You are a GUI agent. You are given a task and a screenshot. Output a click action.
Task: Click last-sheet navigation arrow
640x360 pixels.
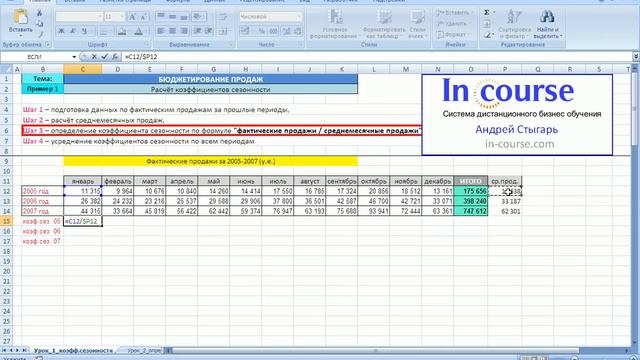pyautogui.click(x=25, y=351)
